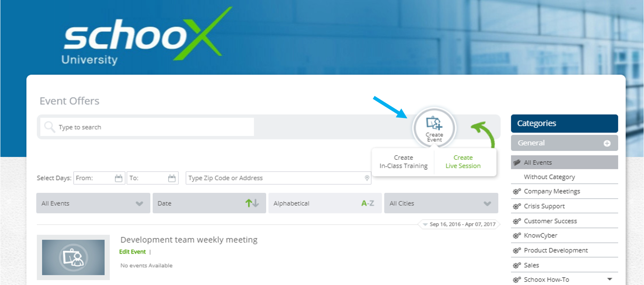The height and width of the screenshot is (285, 644).
Task: Click the To date field
Action: point(153,178)
